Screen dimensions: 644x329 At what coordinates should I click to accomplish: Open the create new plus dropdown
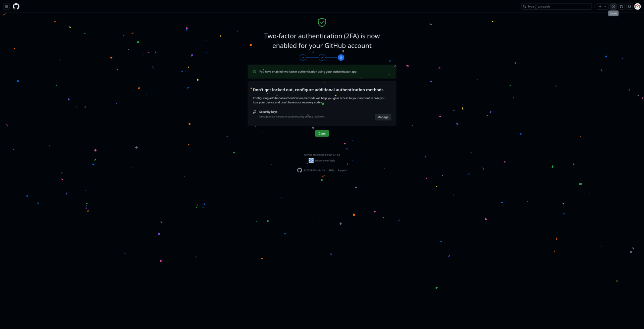point(602,6)
